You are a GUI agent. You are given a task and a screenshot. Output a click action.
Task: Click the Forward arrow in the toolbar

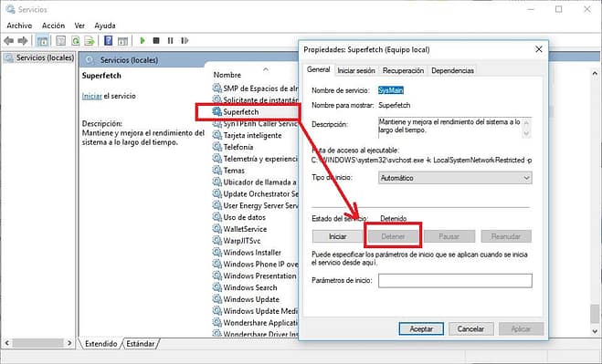[23, 41]
